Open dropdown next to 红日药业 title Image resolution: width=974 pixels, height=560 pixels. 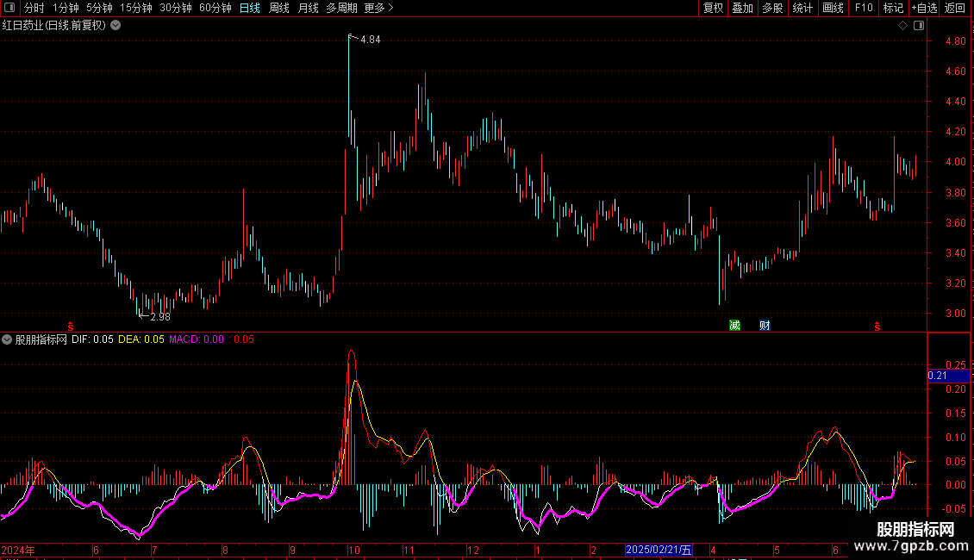[x=116, y=26]
